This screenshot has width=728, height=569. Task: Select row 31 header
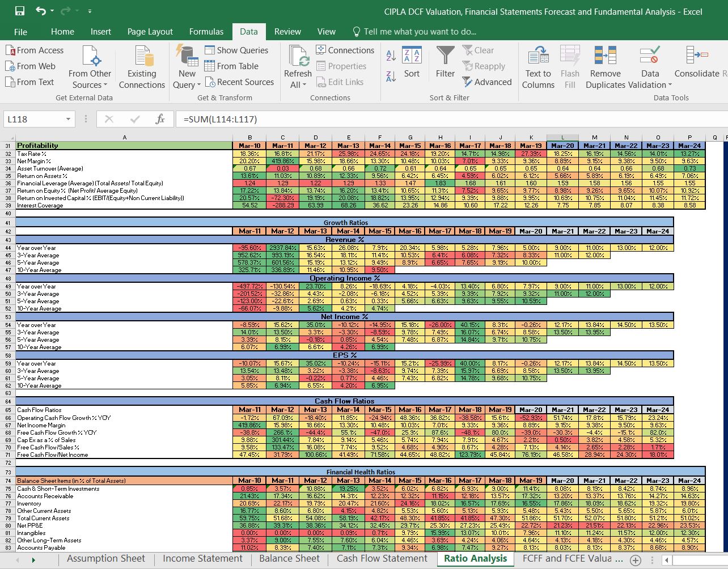pyautogui.click(x=8, y=146)
